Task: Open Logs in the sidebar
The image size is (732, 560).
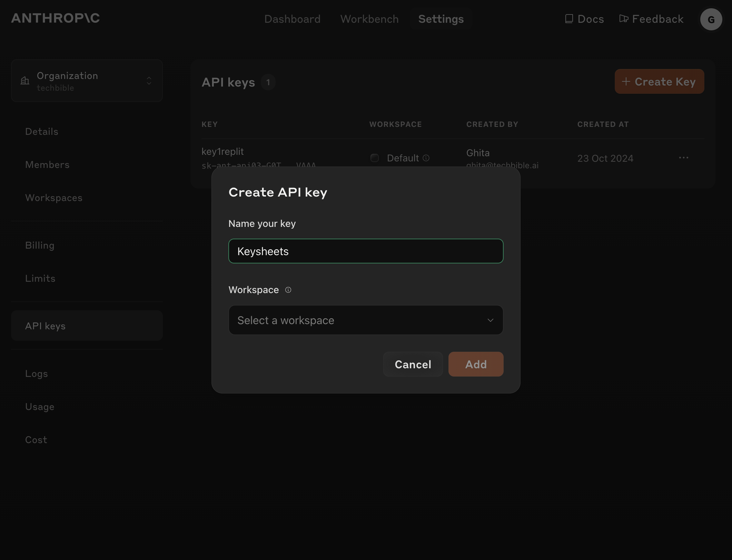Action: click(36, 374)
